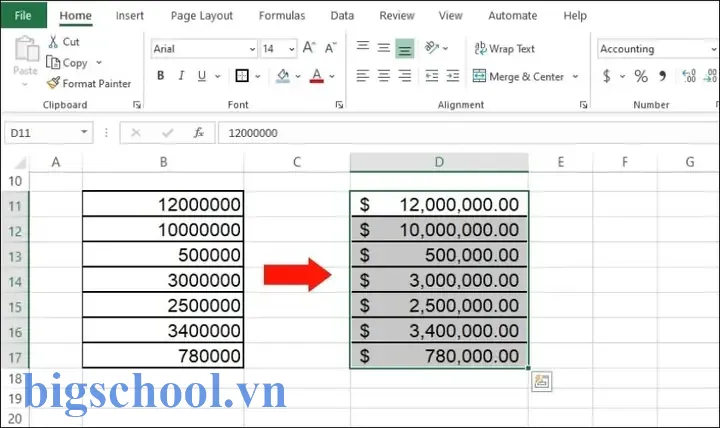The image size is (720, 428).
Task: Apply the red Font Color
Action: point(317,75)
